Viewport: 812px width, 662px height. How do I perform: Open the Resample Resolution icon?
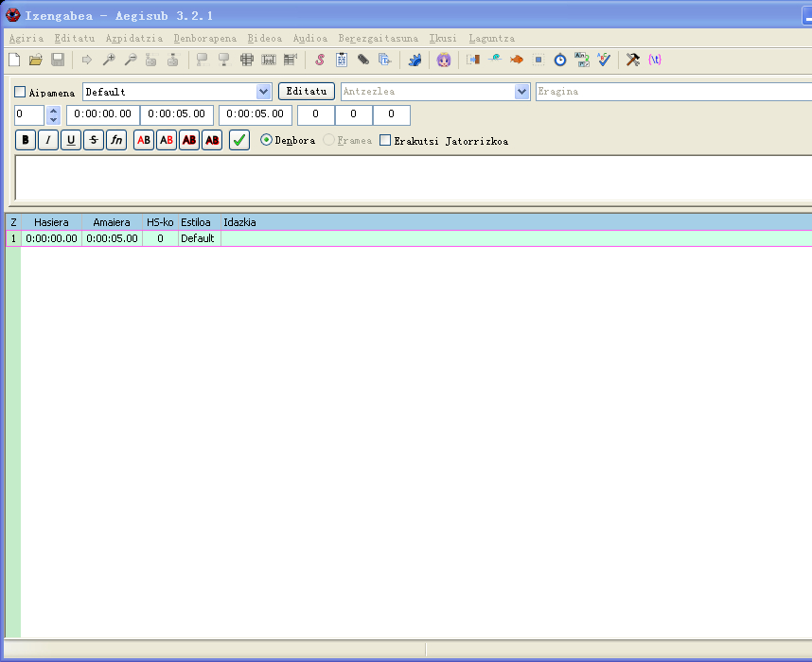538,60
